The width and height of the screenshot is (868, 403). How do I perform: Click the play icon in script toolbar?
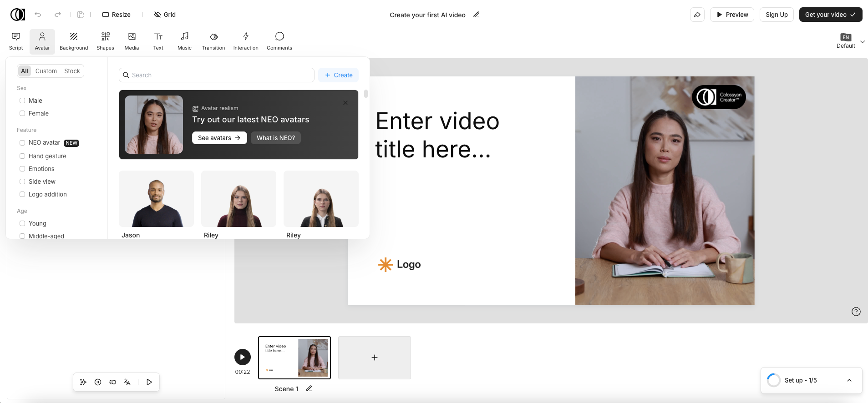coord(149,382)
